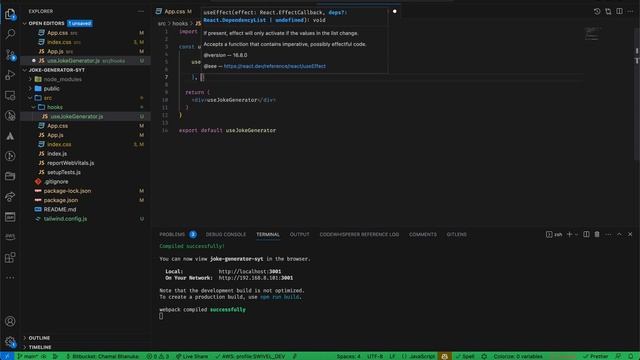Open Remote Explorer in activity bar
The height and width of the screenshot is (360, 640).
coord(10,96)
